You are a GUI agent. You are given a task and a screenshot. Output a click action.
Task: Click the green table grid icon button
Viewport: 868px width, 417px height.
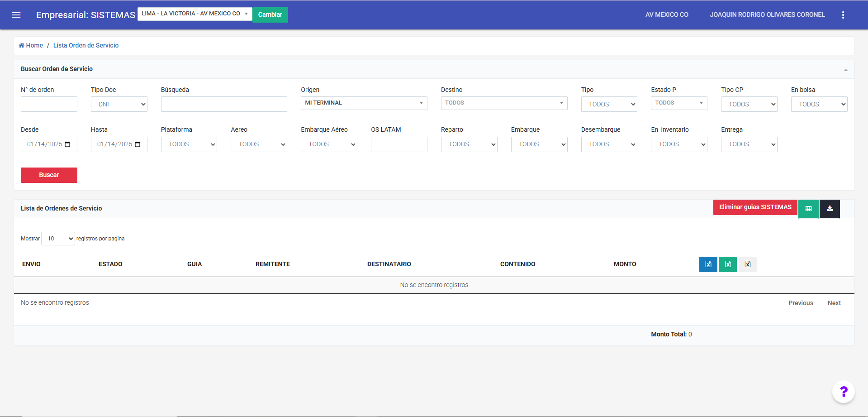(808, 209)
